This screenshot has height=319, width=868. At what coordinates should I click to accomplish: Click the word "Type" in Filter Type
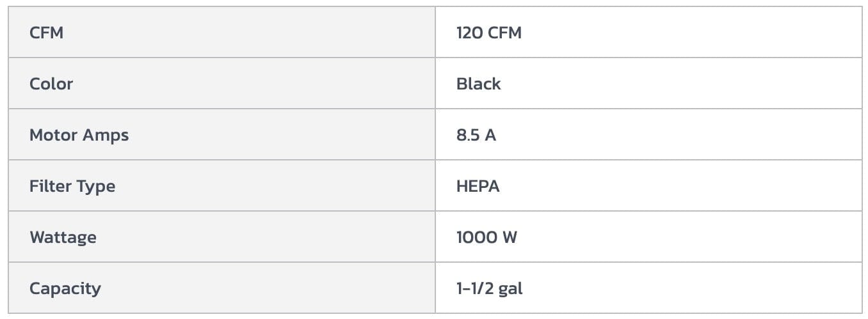(96, 187)
